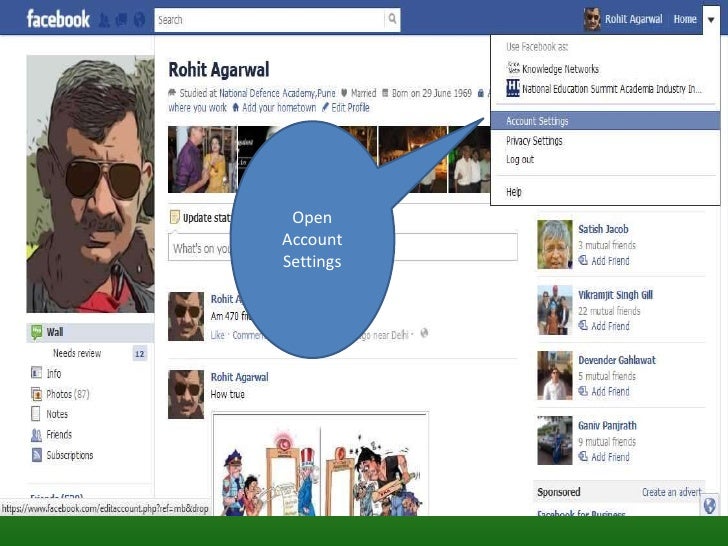728x546 pixels.
Task: Click the National Education Summit page icon
Action: [513, 87]
